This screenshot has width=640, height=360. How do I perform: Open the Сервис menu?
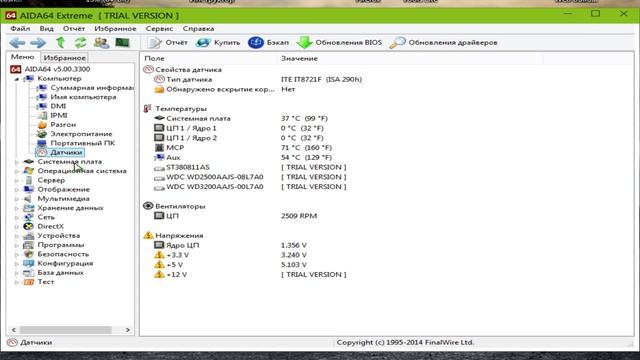tap(159, 29)
